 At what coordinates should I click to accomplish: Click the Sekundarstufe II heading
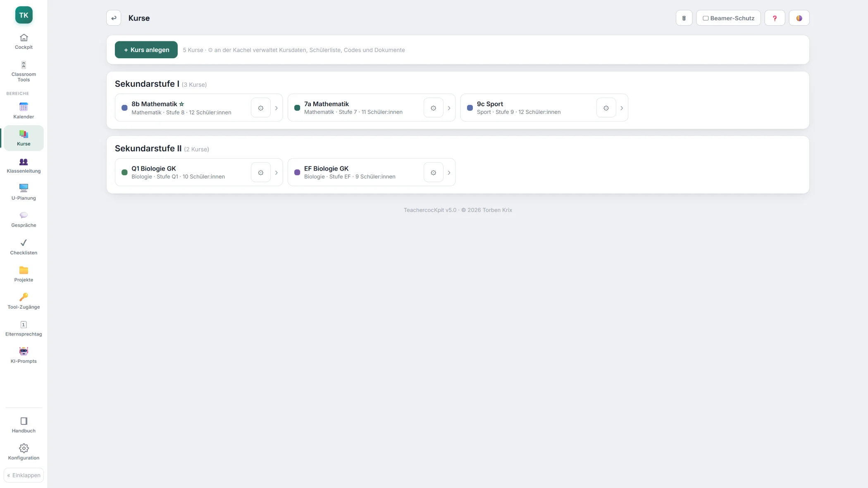click(x=148, y=148)
